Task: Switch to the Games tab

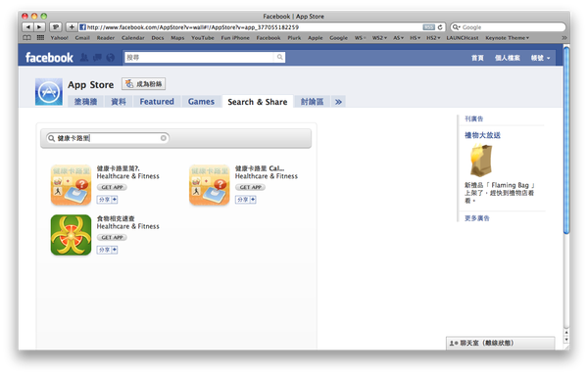Action: 201,102
